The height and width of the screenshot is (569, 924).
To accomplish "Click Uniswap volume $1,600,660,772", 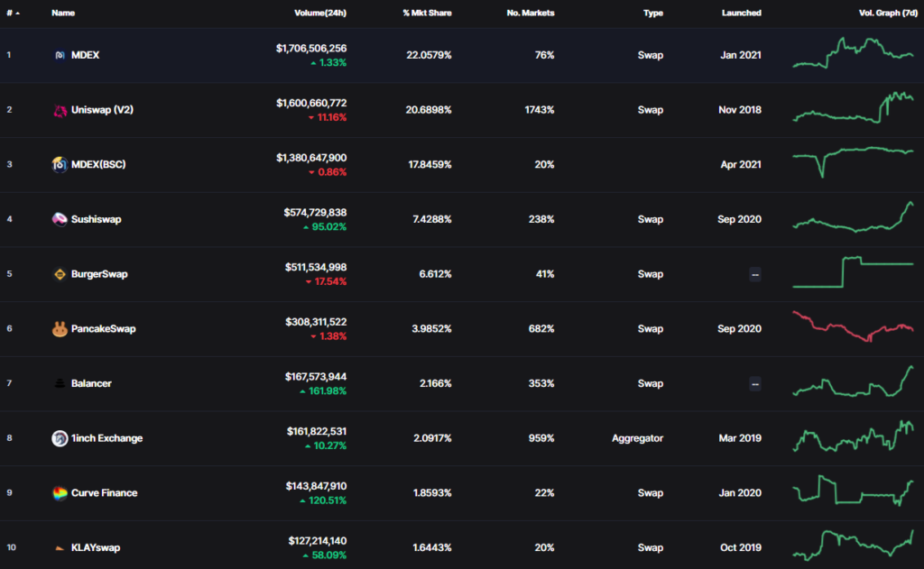I will (311, 103).
